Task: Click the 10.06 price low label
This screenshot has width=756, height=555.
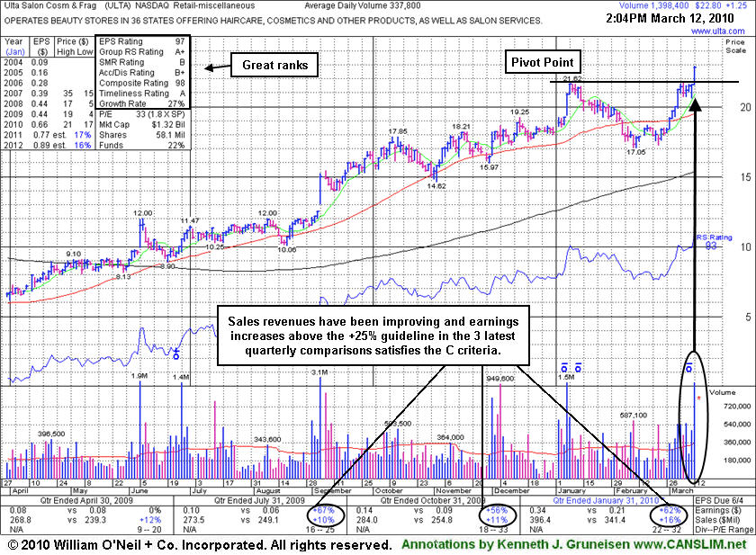Action: (287, 250)
